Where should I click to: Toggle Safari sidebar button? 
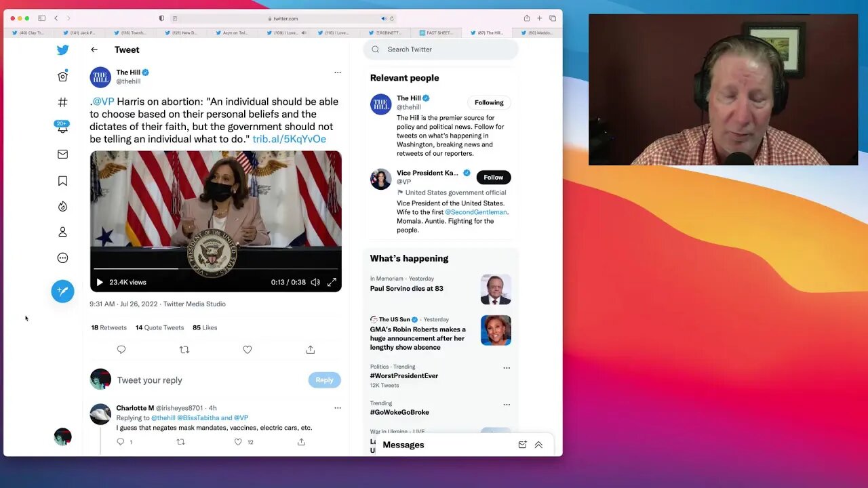(x=41, y=18)
